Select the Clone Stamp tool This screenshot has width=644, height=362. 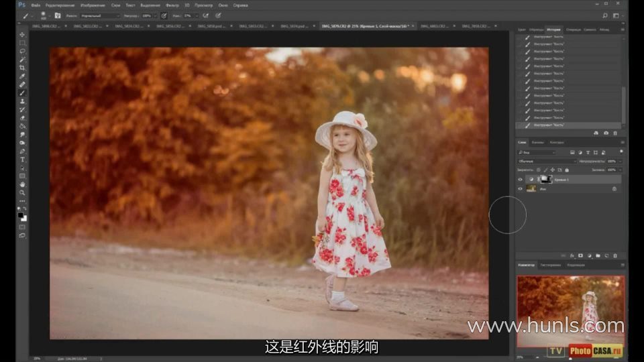click(x=22, y=101)
